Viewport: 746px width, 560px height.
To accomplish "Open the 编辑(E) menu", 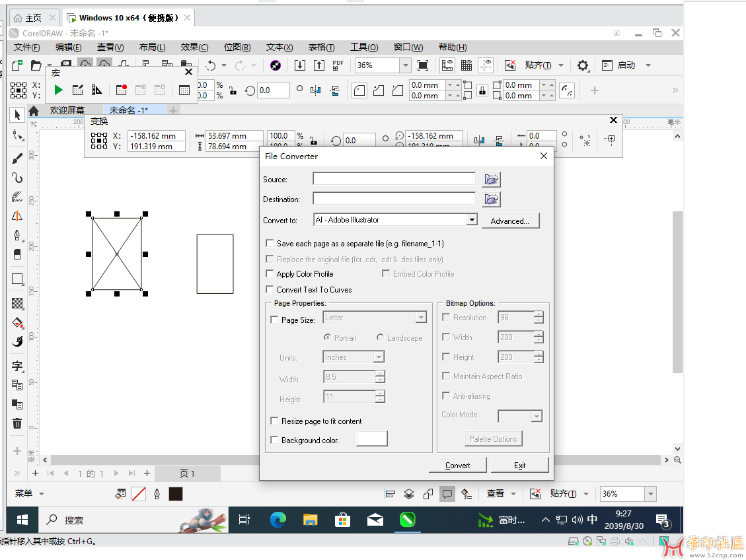I will click(69, 47).
